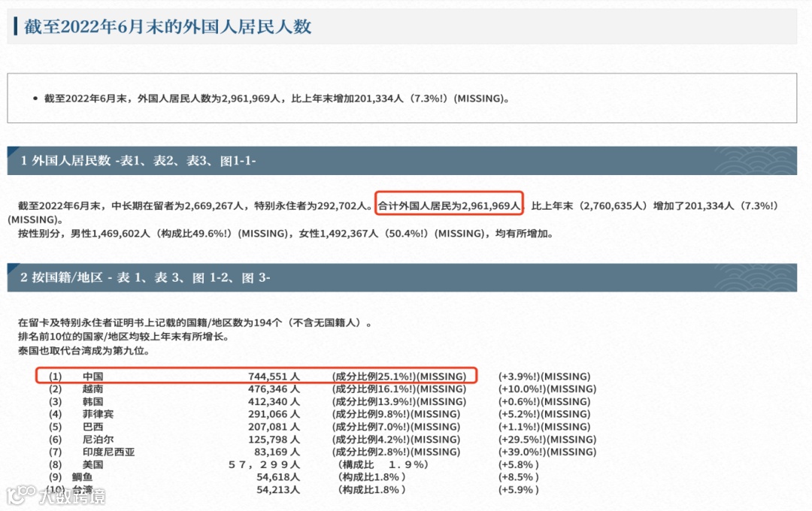Select the row label 印度尼西亚
Image resolution: width=812 pixels, height=511 pixels.
point(109,452)
